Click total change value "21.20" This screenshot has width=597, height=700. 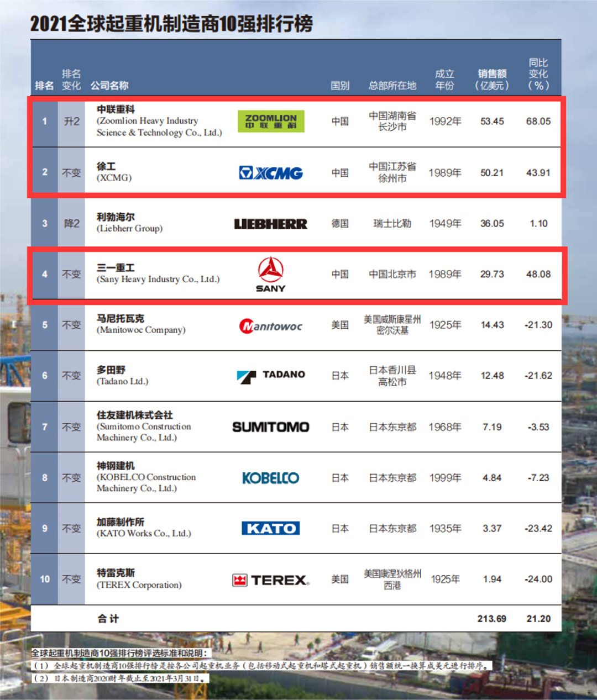(538, 619)
